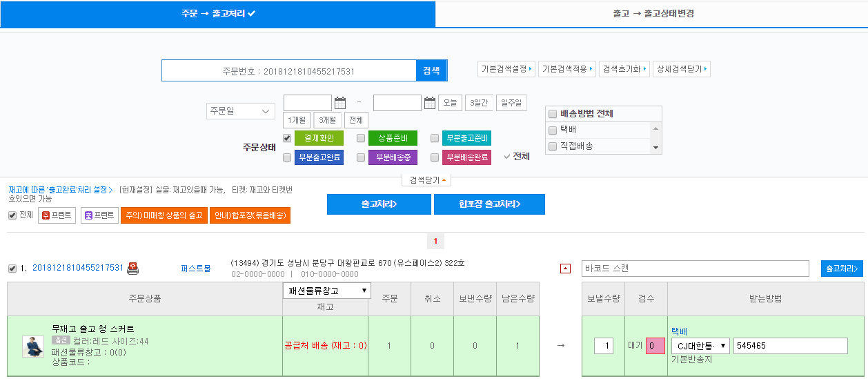Viewport: 868px width, 379px height.
Task: Expand the 패션물류창고 warehouse dropdown
Action: point(326,291)
